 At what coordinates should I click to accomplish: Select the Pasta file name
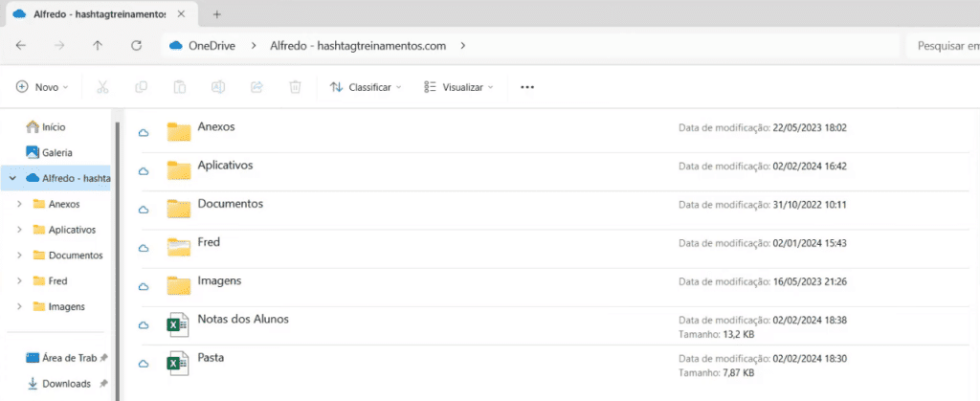click(x=211, y=358)
